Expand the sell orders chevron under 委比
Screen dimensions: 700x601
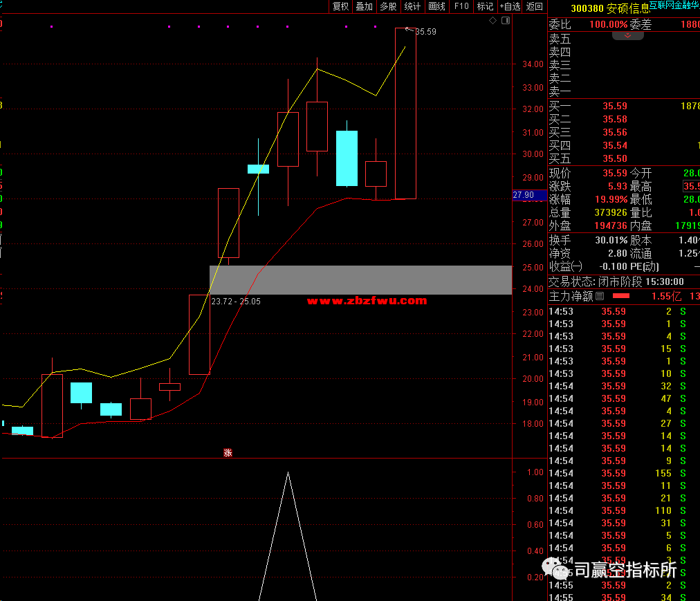click(627, 35)
